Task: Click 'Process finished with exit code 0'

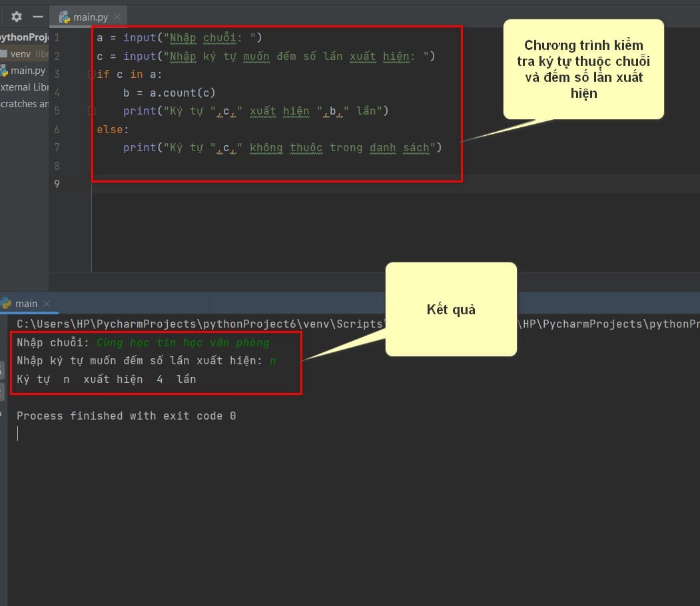Action: pos(127,416)
